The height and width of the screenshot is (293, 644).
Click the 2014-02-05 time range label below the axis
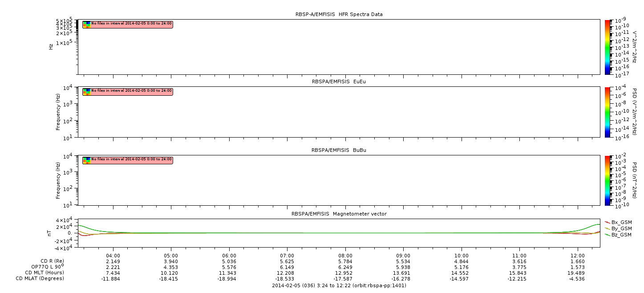(339, 285)
